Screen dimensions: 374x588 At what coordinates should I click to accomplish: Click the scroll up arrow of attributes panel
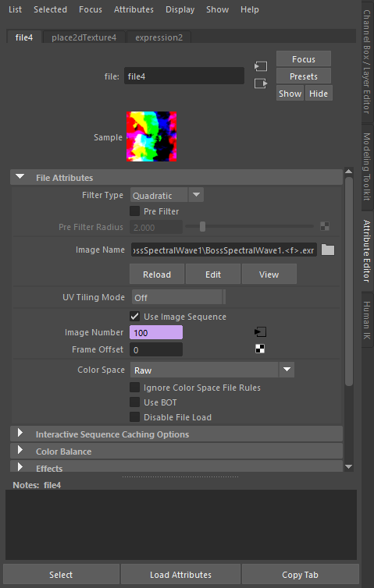tap(348, 172)
